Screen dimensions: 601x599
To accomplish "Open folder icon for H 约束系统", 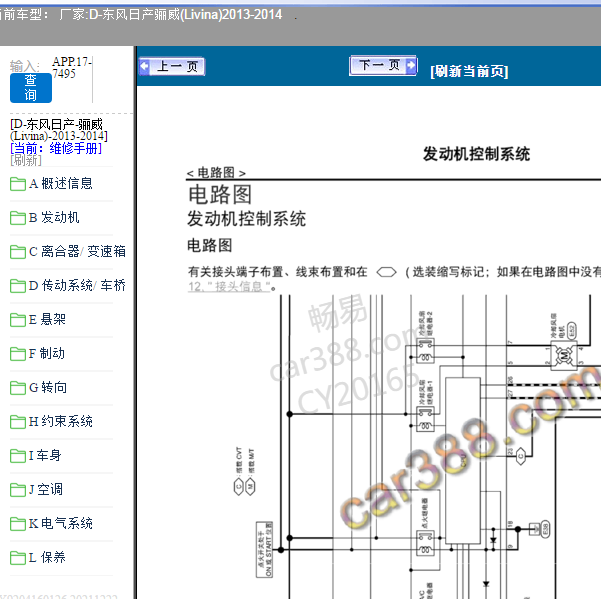I will (x=18, y=422).
